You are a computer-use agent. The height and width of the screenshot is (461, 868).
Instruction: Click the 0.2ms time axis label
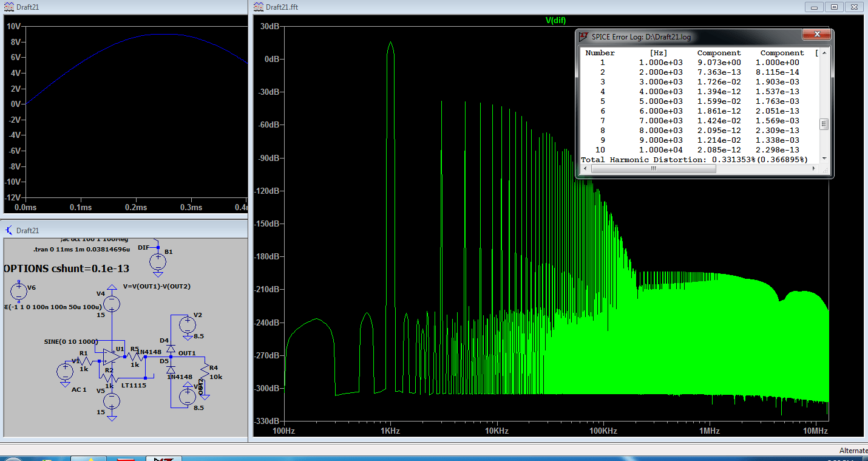point(136,208)
